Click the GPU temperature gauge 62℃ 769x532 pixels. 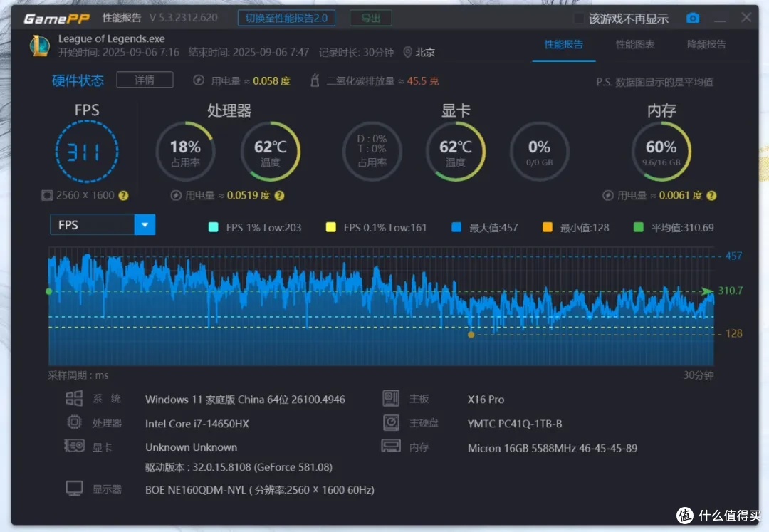point(456,152)
